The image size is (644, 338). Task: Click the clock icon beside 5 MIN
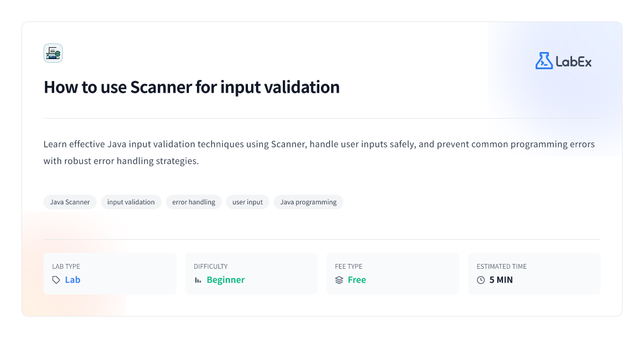(x=481, y=280)
